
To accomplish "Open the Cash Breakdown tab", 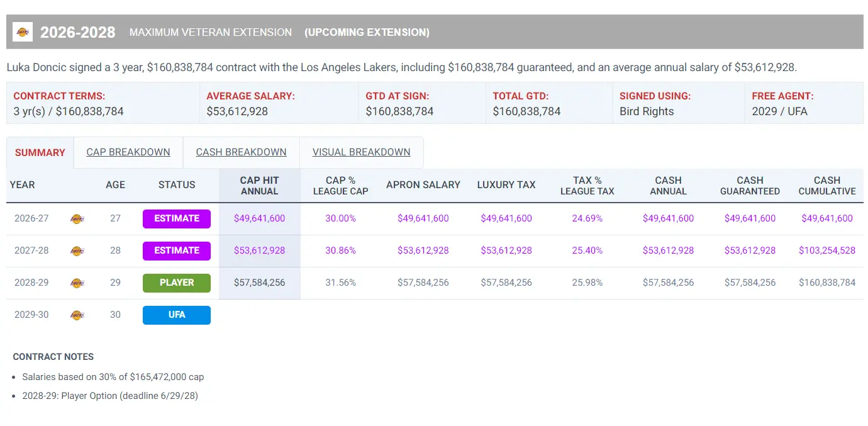I will click(241, 152).
